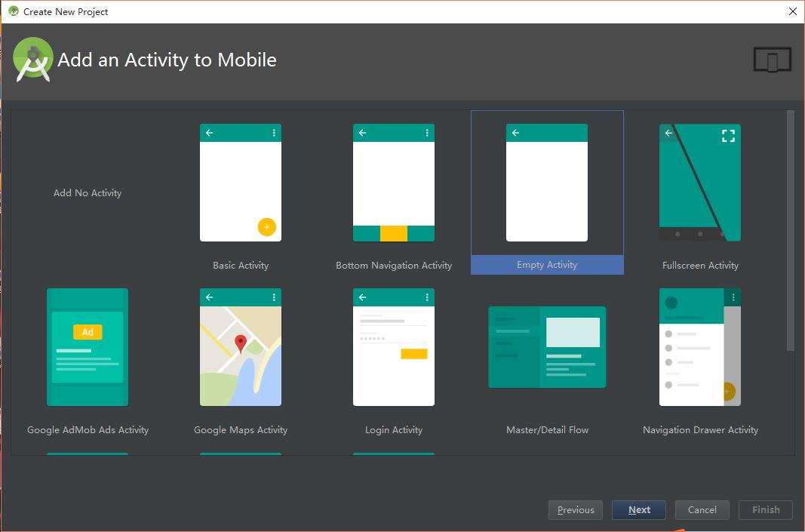Go back with the Previous button

(576, 510)
